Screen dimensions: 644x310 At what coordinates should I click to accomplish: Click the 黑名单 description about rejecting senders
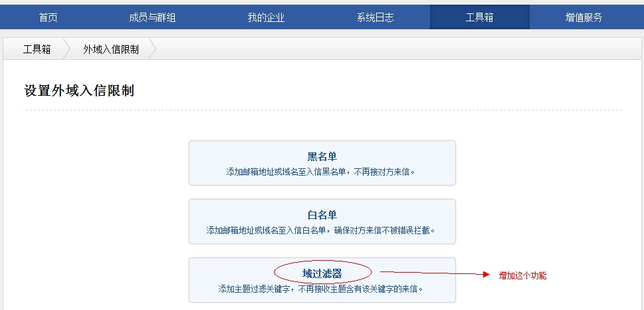pos(322,172)
